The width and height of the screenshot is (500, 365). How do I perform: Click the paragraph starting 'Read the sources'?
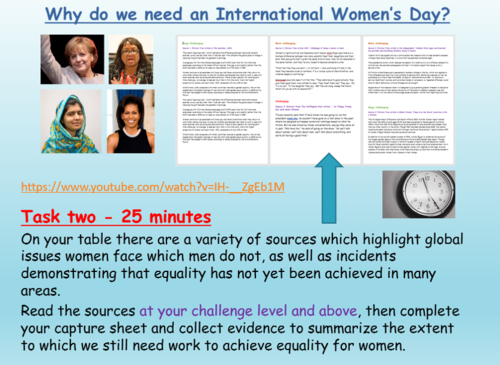click(x=240, y=328)
